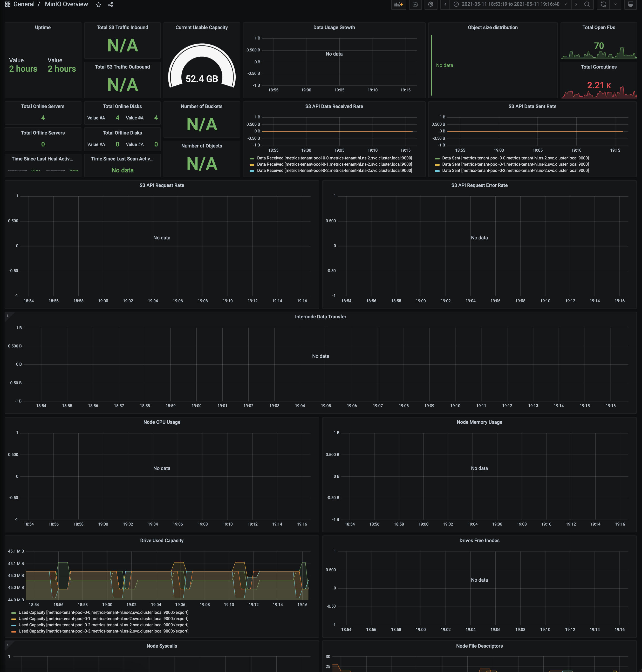This screenshot has height=672, width=642.
Task: Share the dashboard via share icon
Action: coord(111,5)
